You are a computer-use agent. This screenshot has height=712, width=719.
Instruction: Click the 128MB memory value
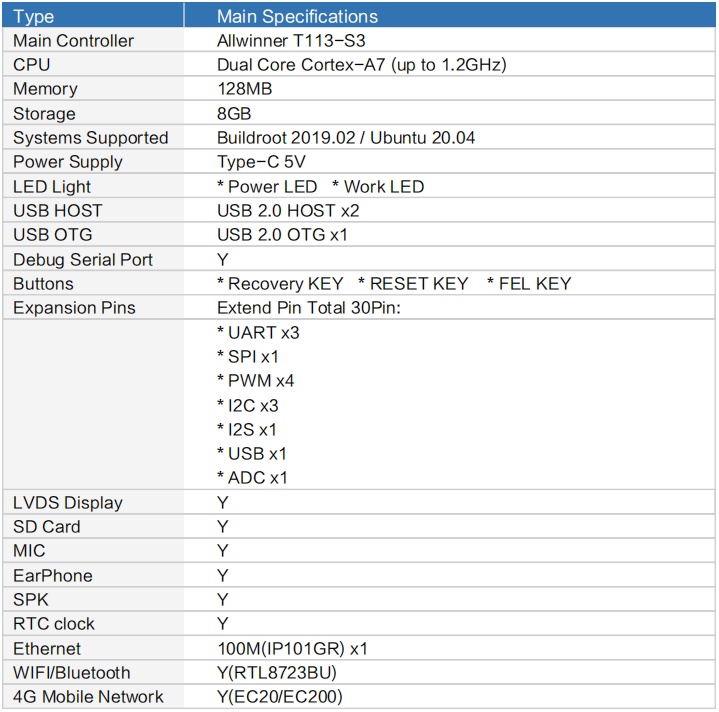pyautogui.click(x=245, y=89)
